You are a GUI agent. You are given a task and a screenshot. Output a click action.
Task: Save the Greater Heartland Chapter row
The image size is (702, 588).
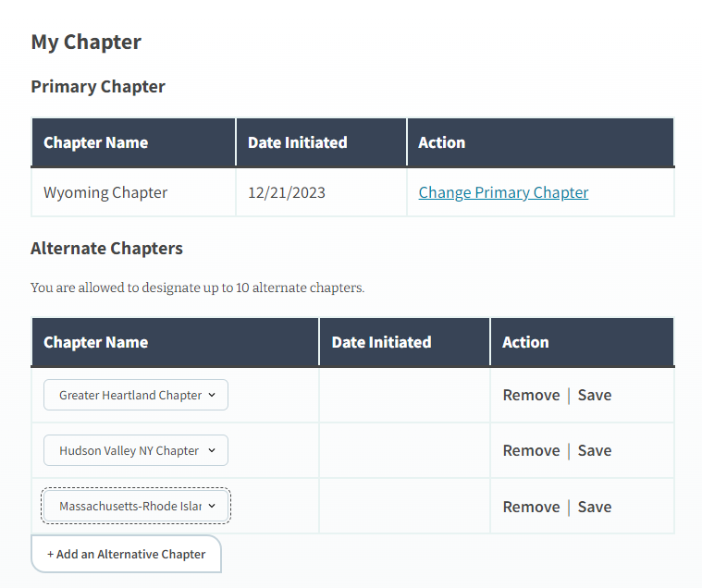point(595,395)
